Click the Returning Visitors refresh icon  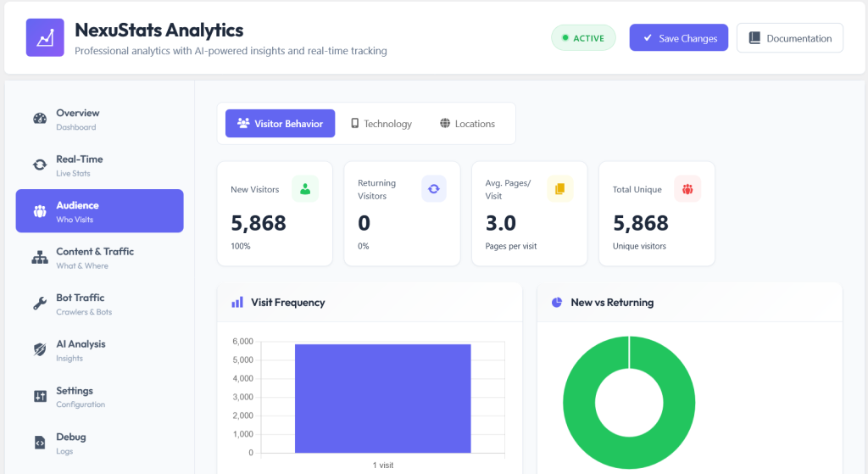pos(433,189)
